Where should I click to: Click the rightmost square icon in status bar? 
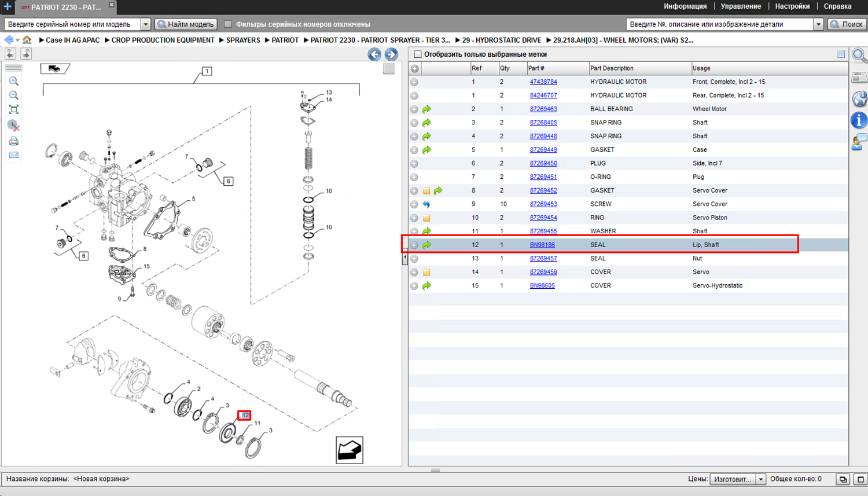[x=860, y=479]
